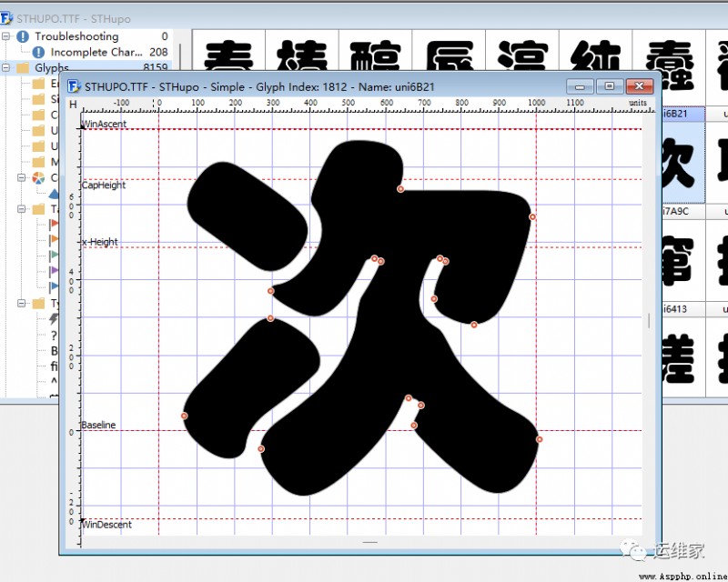Select the green flag tag item
The width and height of the screenshot is (728, 582).
[54, 255]
